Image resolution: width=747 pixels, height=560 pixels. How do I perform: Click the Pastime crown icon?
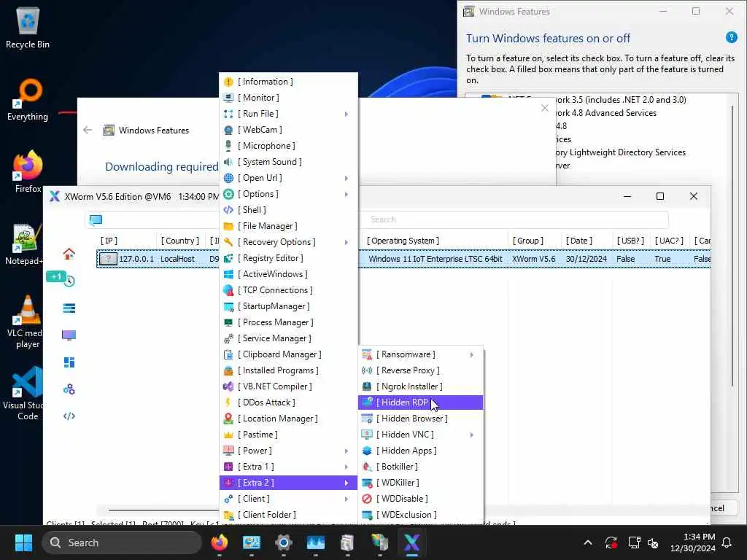coord(228,435)
